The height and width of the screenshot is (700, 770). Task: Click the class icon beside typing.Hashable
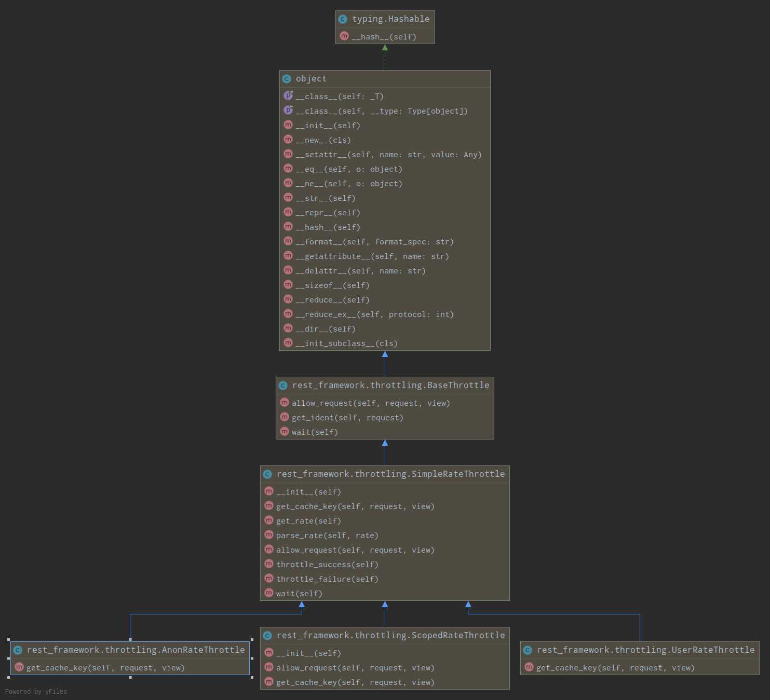click(x=343, y=19)
